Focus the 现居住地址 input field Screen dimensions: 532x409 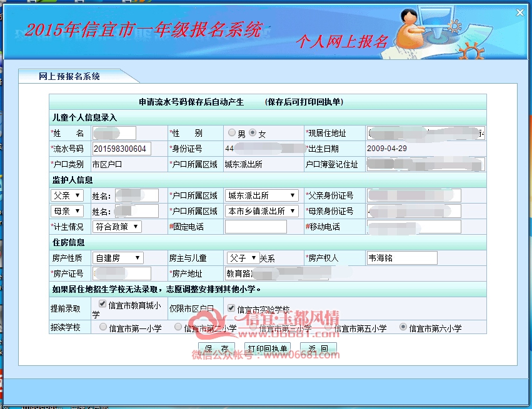pyautogui.click(x=426, y=133)
